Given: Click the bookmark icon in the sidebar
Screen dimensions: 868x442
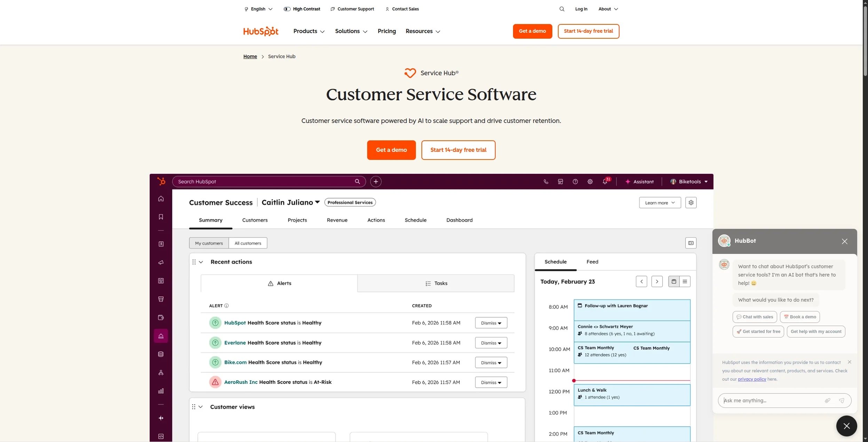Looking at the screenshot, I should click(161, 217).
